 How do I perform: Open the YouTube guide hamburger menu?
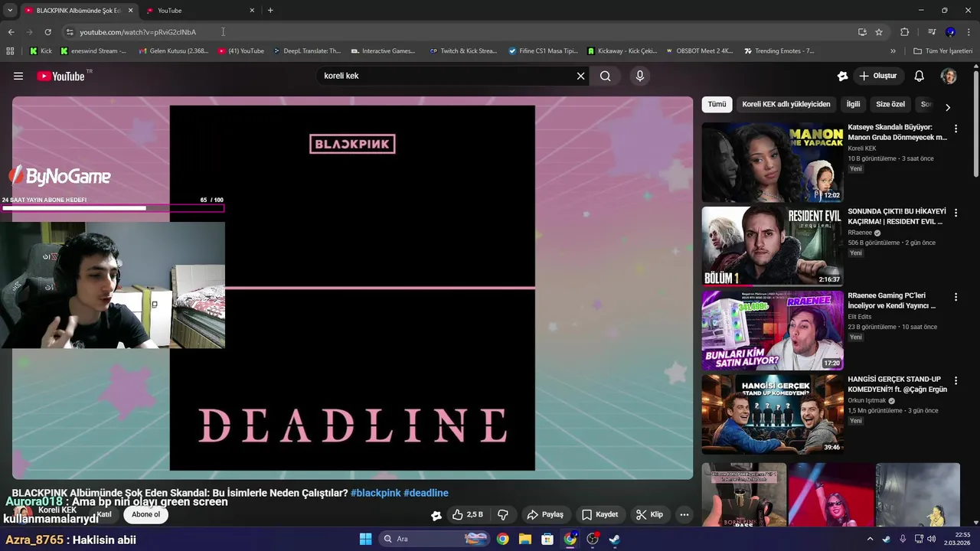tap(18, 76)
